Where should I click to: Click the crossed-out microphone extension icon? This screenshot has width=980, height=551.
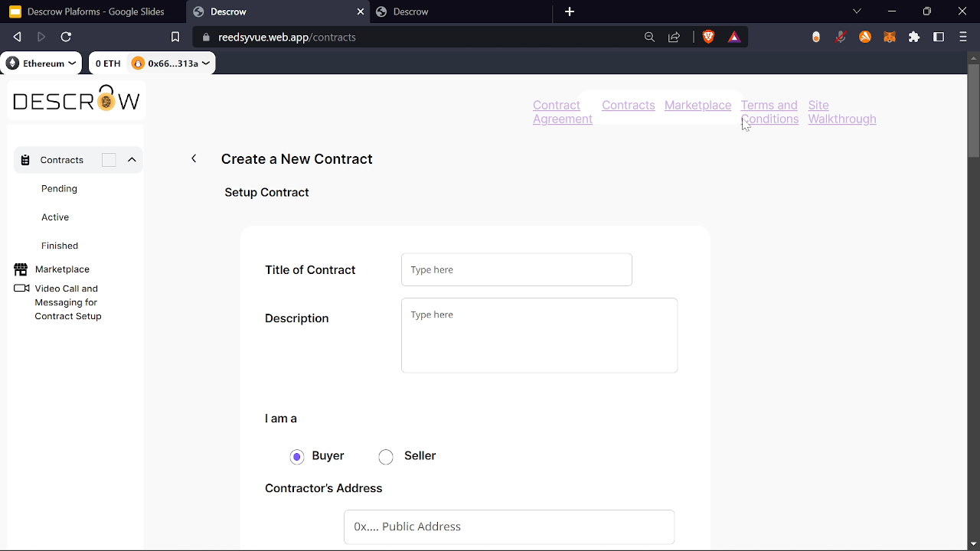tap(841, 37)
